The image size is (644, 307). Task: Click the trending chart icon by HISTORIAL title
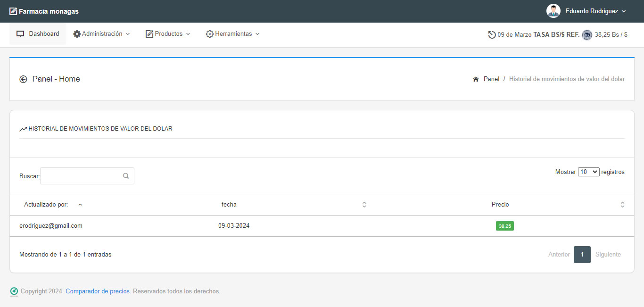(23, 129)
